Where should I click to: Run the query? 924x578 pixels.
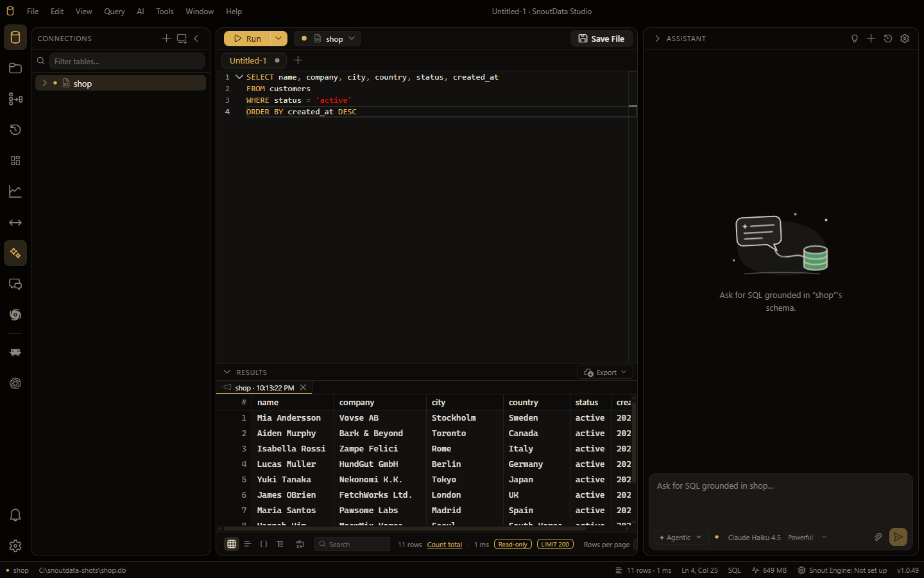coord(248,39)
